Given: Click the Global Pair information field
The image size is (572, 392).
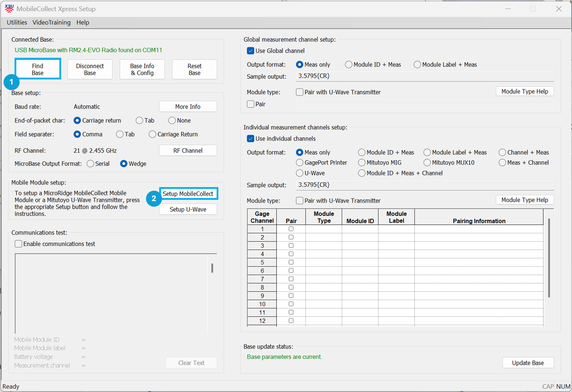Looking at the screenshot, I should point(425,104).
